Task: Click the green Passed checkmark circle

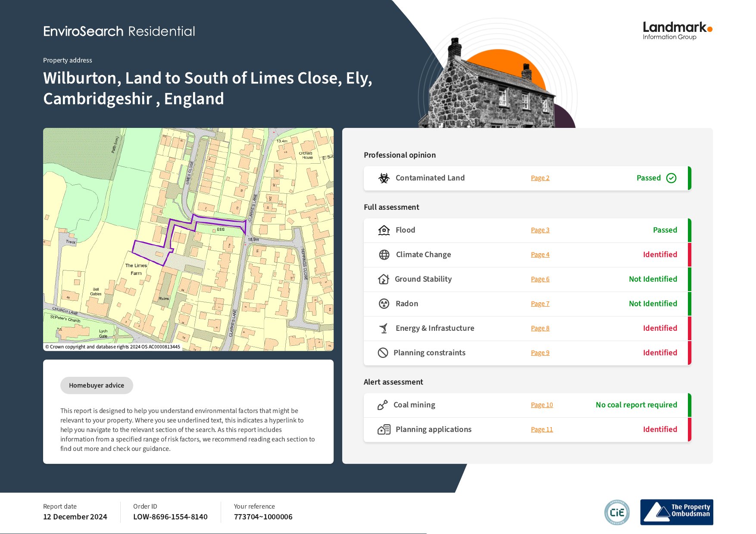Action: coord(671,178)
